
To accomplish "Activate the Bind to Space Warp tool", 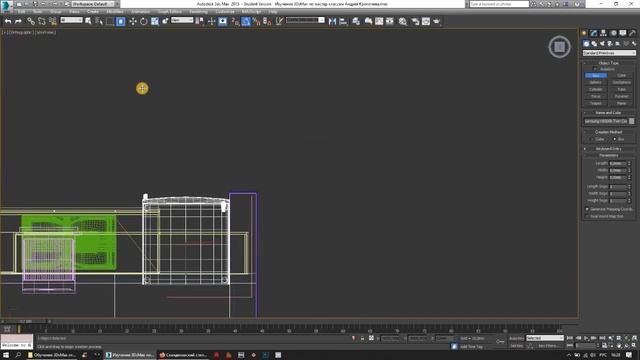I will click(53, 21).
